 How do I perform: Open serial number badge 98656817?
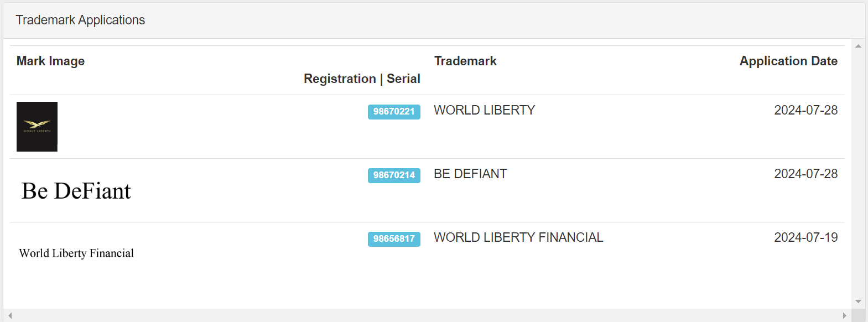click(x=394, y=239)
